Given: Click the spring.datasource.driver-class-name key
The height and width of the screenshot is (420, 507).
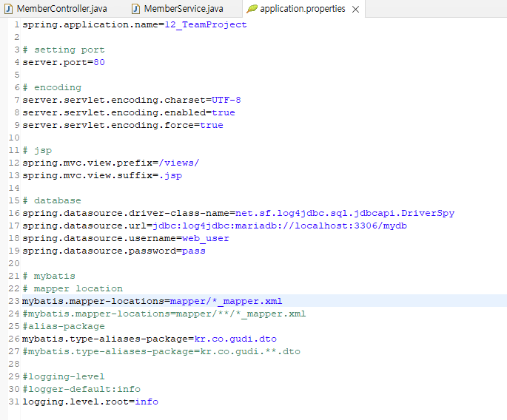Looking at the screenshot, I should point(126,213).
